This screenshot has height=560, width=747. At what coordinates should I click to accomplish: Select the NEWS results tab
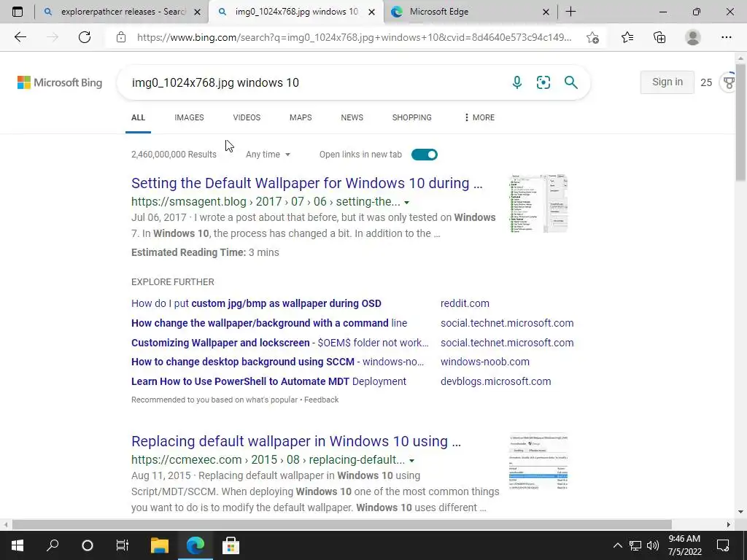click(352, 117)
